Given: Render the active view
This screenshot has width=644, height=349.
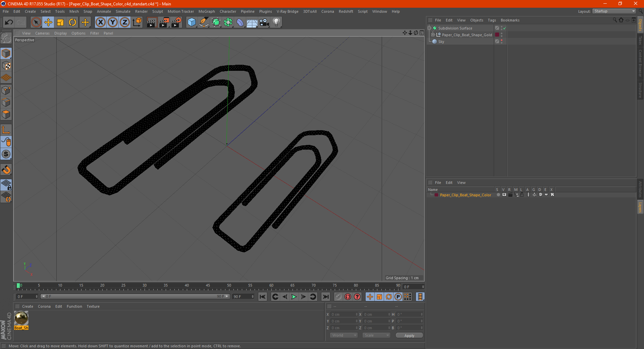Looking at the screenshot, I should click(152, 22).
